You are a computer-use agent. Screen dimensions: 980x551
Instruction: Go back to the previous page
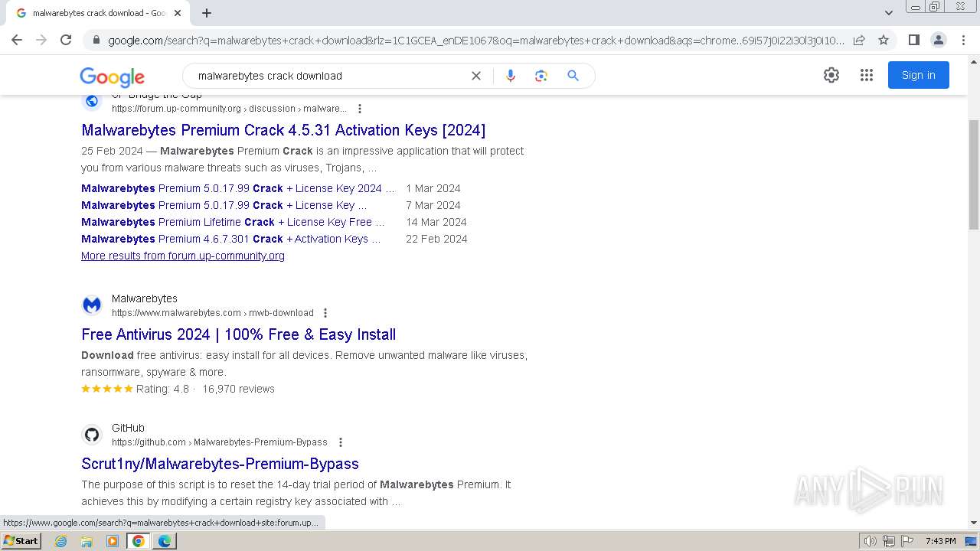(17, 40)
